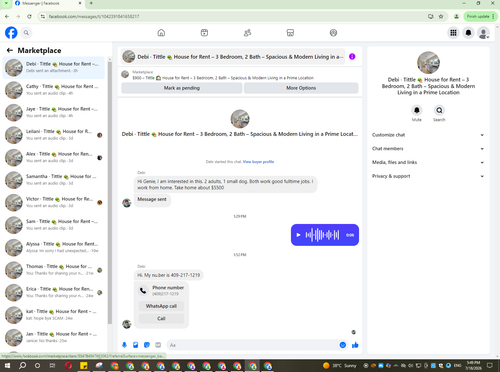Open Cathy conversation in list

(x=54, y=90)
